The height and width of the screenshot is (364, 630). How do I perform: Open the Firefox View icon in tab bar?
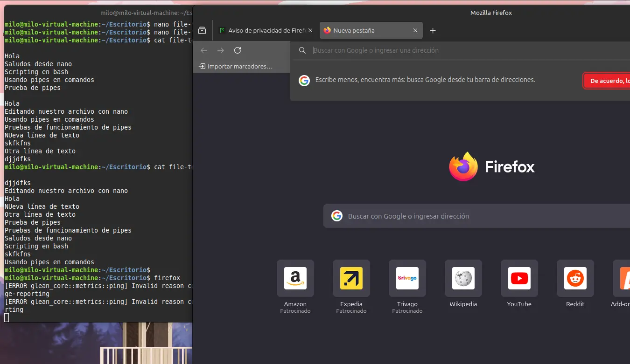202,30
